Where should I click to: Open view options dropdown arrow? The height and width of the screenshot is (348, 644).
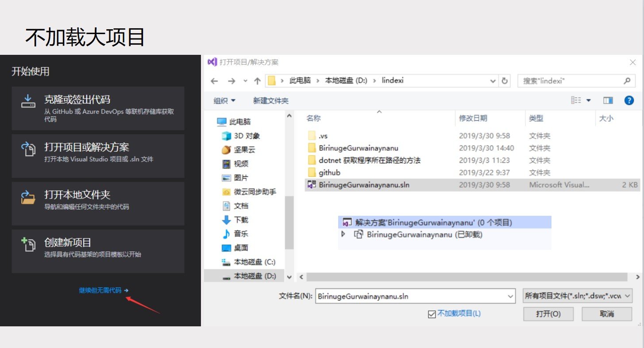[589, 100]
